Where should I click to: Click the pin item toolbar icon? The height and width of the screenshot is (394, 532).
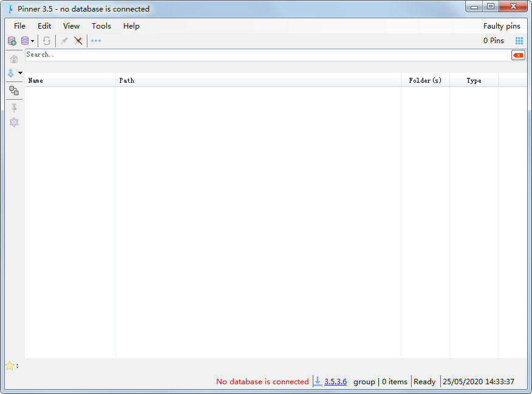pos(64,41)
